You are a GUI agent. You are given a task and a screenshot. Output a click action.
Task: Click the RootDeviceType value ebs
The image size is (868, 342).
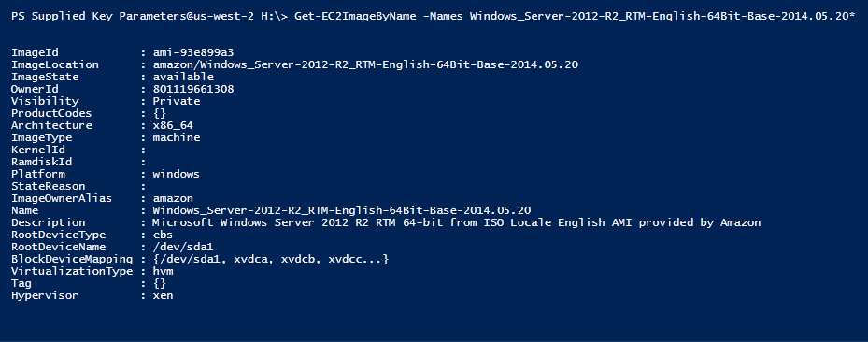163,235
